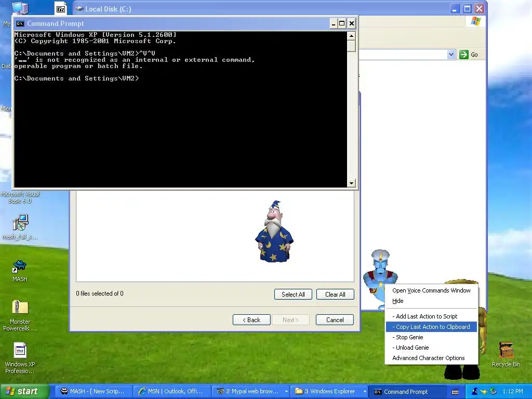Minimize the Command Prompt window
Viewport: 532px width, 399px height.
coord(333,23)
